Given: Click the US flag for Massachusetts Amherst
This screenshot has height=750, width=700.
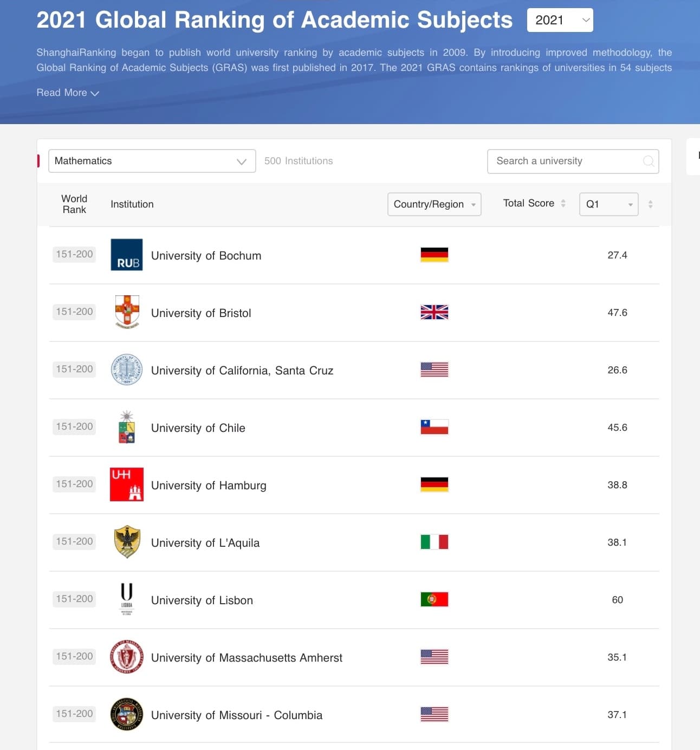Looking at the screenshot, I should [435, 657].
